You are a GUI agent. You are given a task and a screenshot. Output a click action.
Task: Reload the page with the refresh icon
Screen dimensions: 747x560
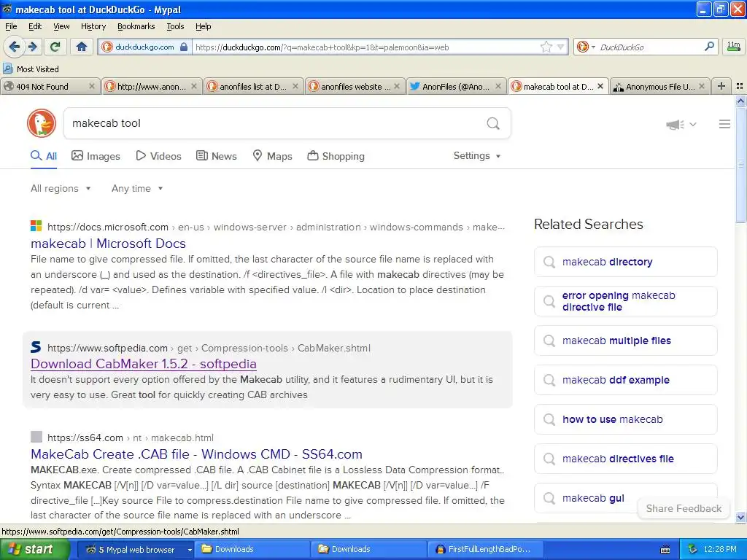pos(55,47)
